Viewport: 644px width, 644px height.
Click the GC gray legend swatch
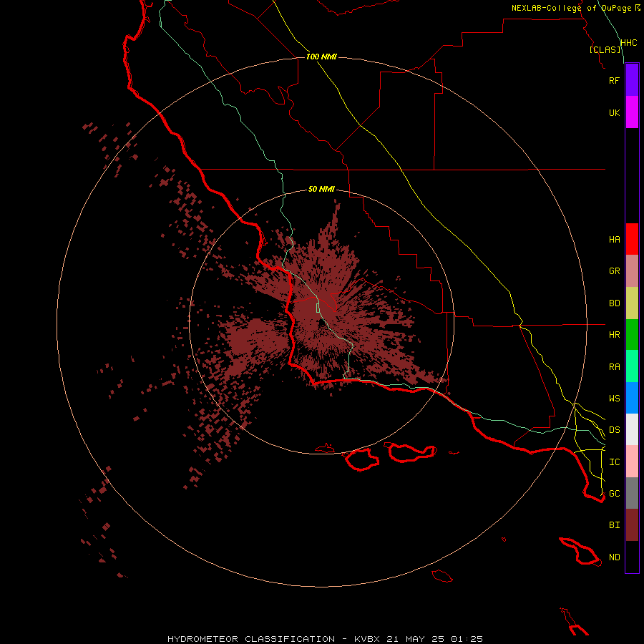[x=632, y=493]
